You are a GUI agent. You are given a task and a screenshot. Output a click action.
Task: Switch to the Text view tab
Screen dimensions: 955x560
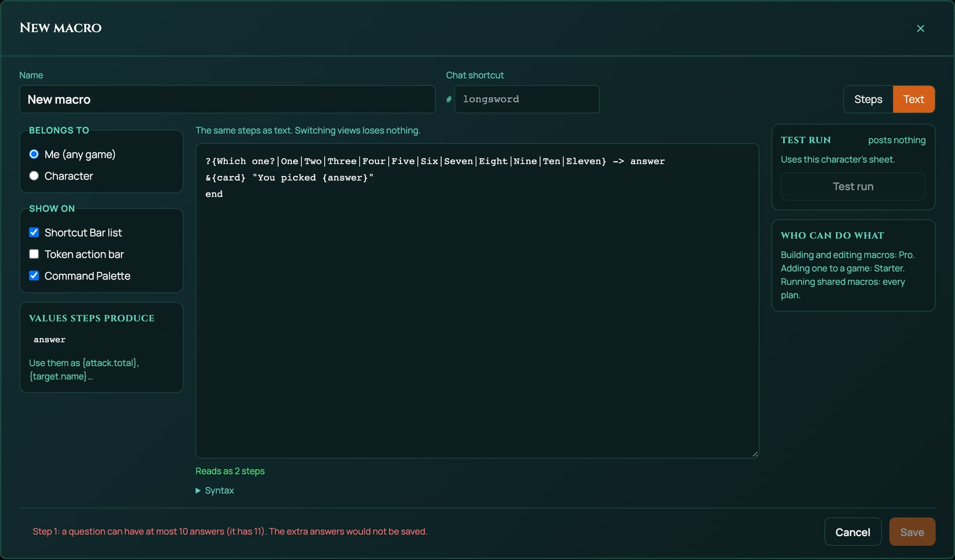913,99
